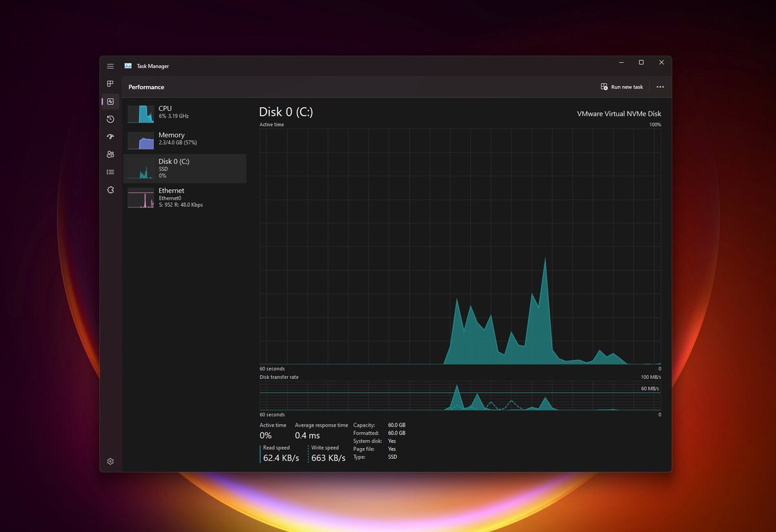Click the 'VMware Virtual NVMe Disk' label
Image resolution: width=776 pixels, height=532 pixels.
[619, 114]
